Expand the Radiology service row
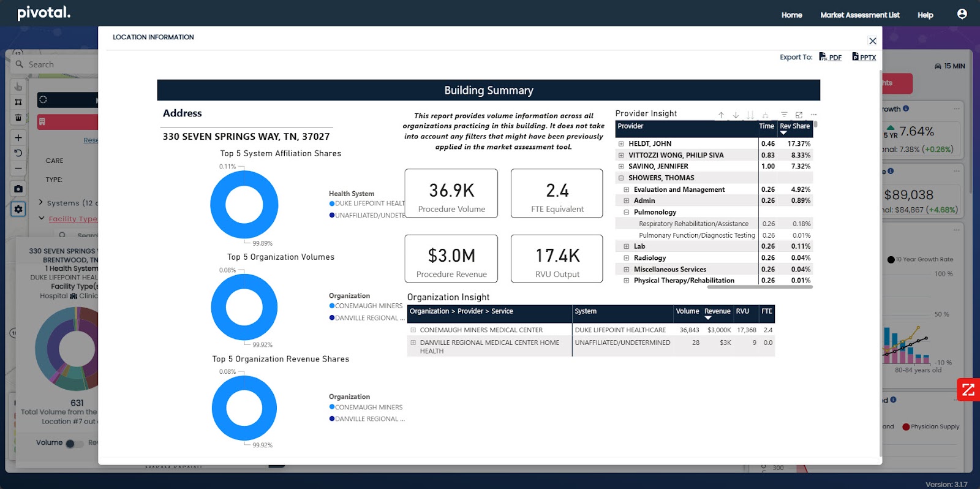This screenshot has width=980, height=489. [x=627, y=258]
